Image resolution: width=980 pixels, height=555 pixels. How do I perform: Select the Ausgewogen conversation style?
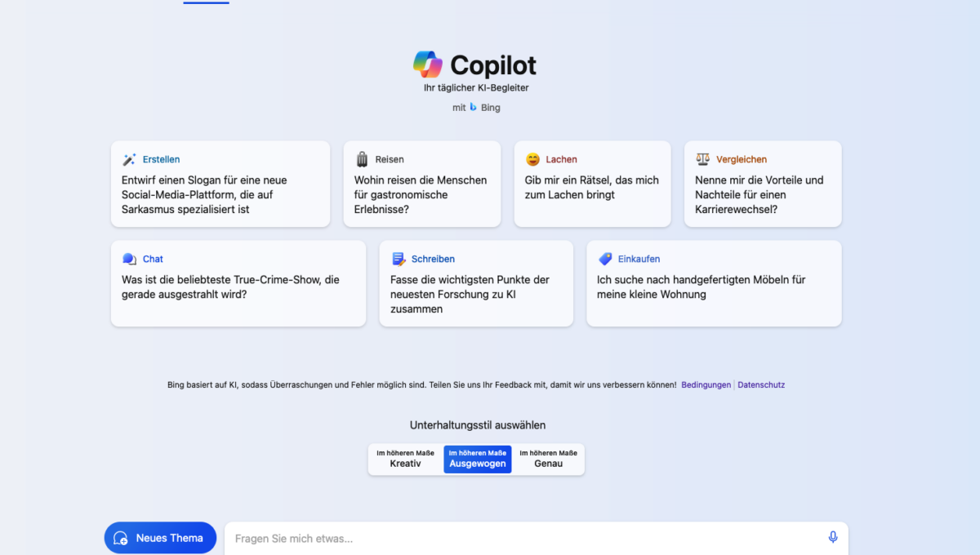478,459
